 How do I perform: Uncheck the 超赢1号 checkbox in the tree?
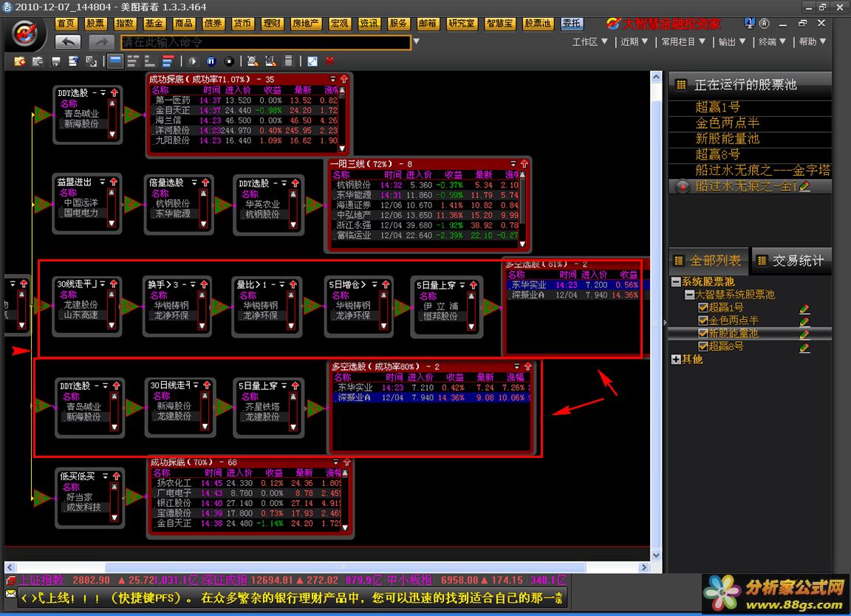click(703, 307)
